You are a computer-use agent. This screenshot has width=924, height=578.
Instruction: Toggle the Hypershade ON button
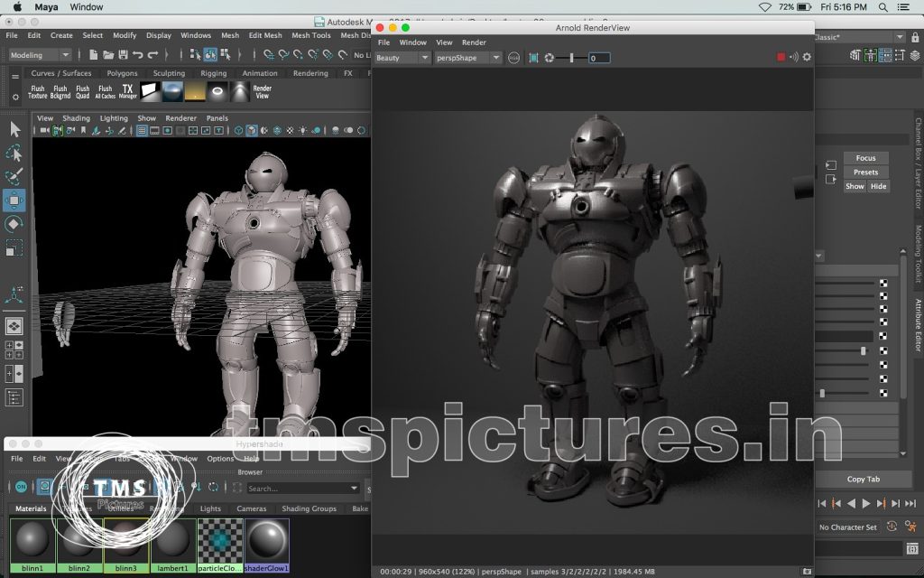point(21,487)
